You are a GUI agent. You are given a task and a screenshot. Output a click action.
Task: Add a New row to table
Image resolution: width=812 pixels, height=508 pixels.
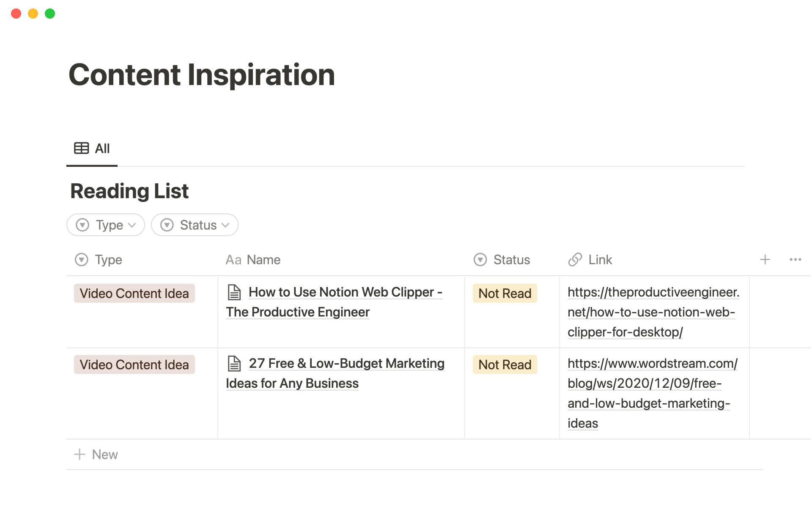tap(96, 454)
